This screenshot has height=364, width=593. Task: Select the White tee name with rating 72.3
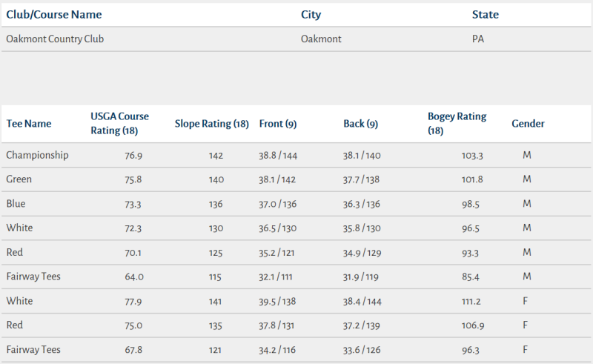20,228
